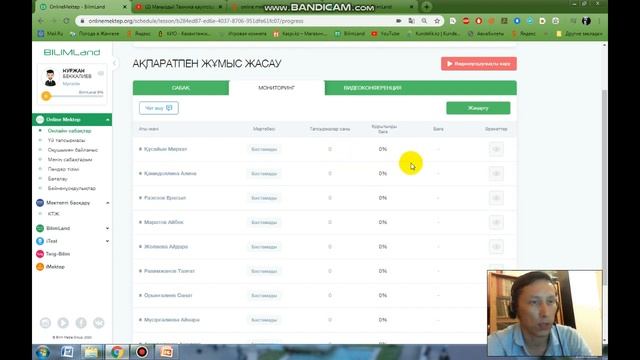Click the yellow progress knob under profile

tap(46, 96)
